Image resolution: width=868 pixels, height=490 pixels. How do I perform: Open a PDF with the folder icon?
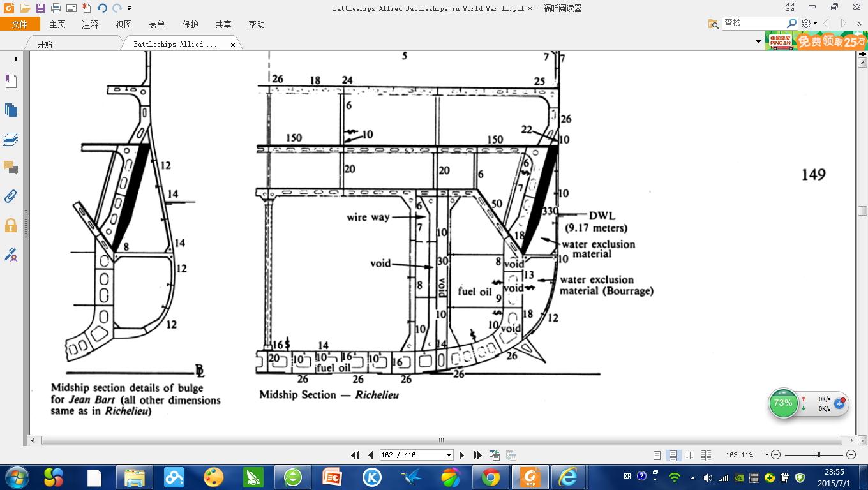click(x=25, y=8)
